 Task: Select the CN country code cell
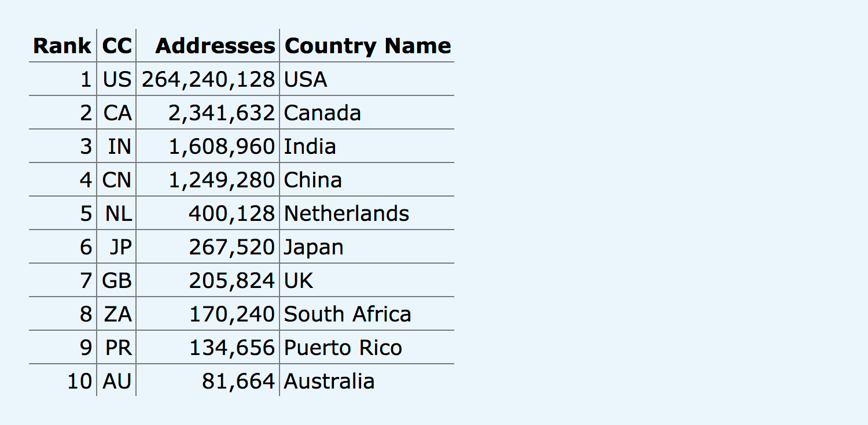click(x=117, y=180)
